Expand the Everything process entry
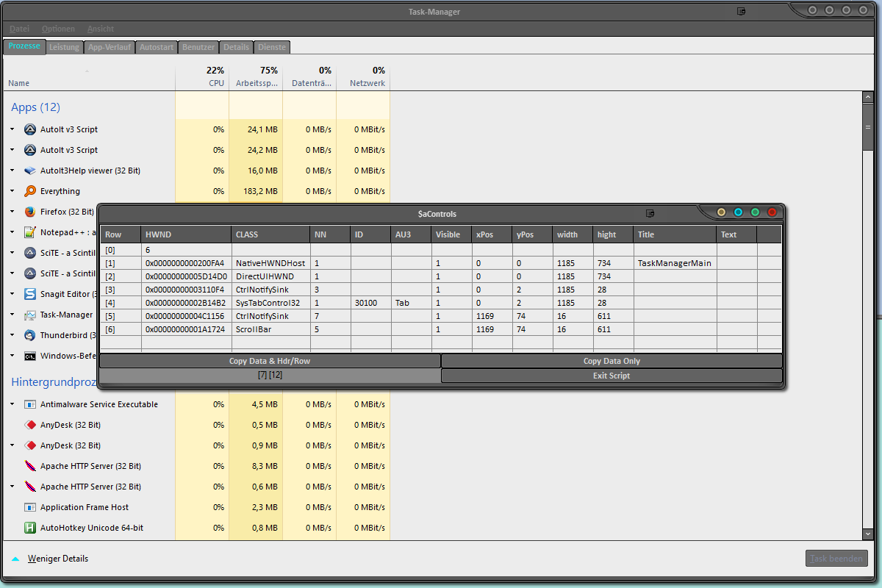Viewport: 882px width, 588px height. click(12, 191)
